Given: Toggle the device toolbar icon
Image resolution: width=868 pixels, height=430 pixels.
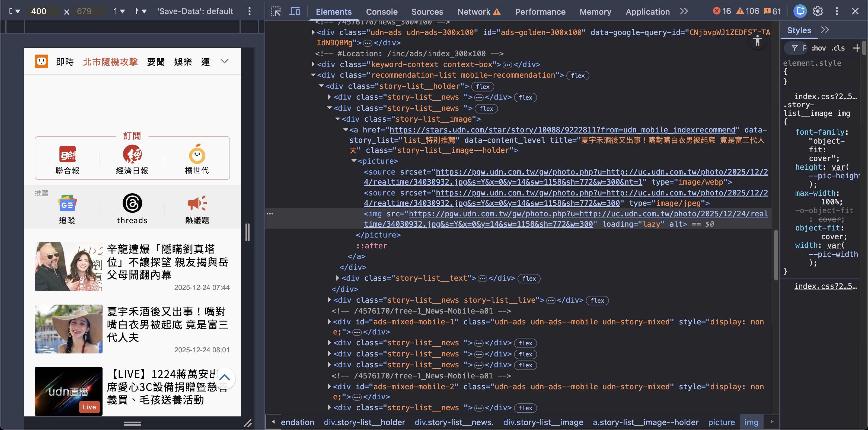Looking at the screenshot, I should [x=295, y=11].
